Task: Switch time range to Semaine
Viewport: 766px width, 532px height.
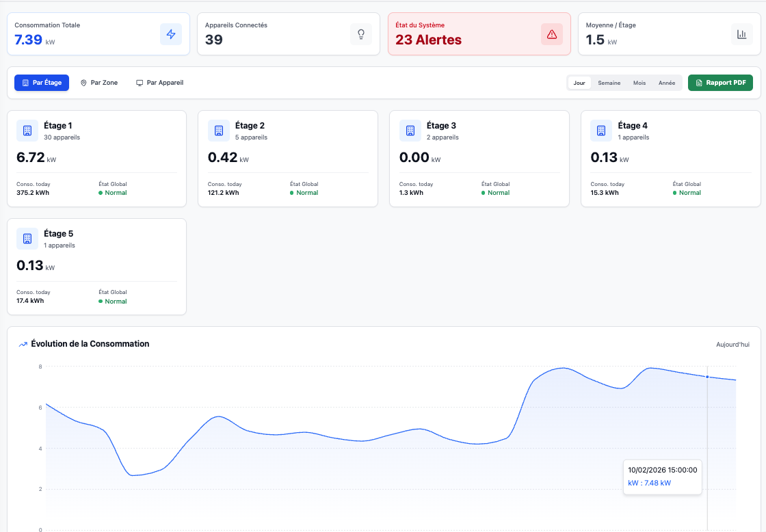Action: (x=609, y=83)
